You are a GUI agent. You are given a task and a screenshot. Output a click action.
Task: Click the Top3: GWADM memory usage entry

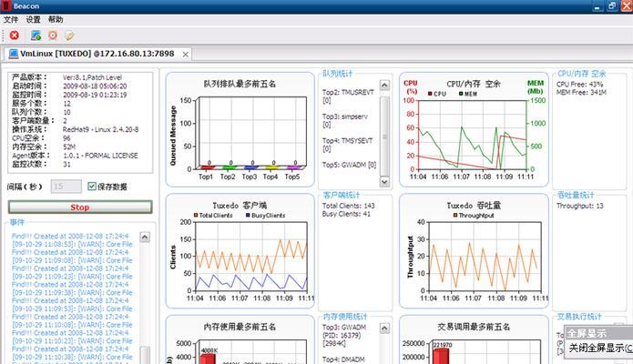pos(344,335)
